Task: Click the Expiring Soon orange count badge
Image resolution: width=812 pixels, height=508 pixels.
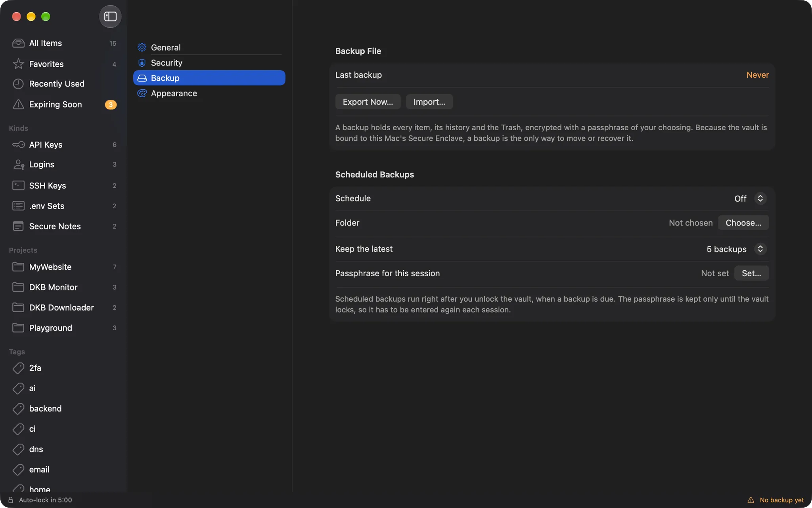Action: coord(111,104)
